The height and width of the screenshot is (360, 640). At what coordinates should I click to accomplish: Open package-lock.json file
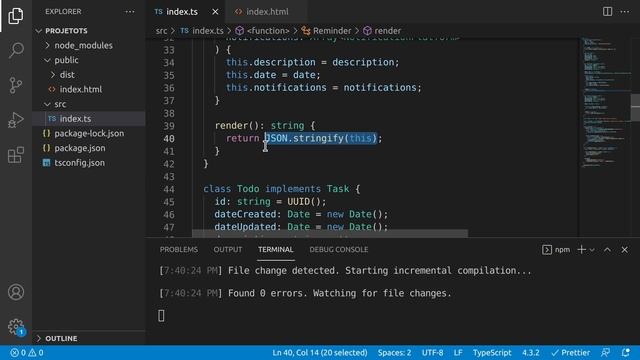click(89, 133)
